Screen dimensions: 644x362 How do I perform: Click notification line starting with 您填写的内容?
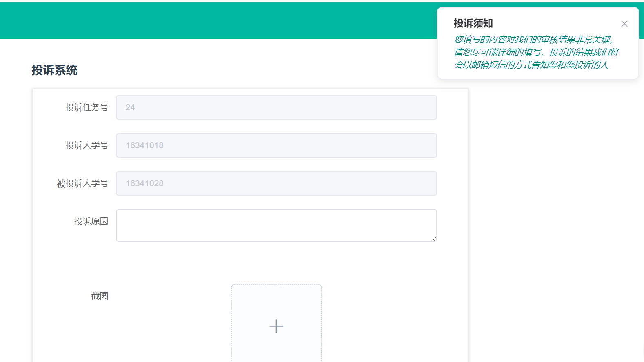coord(533,40)
